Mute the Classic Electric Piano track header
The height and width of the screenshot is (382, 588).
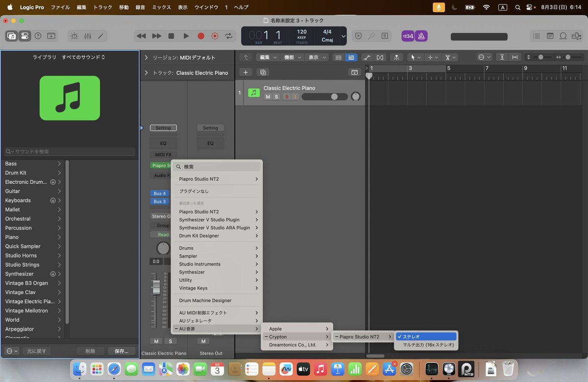tap(268, 97)
